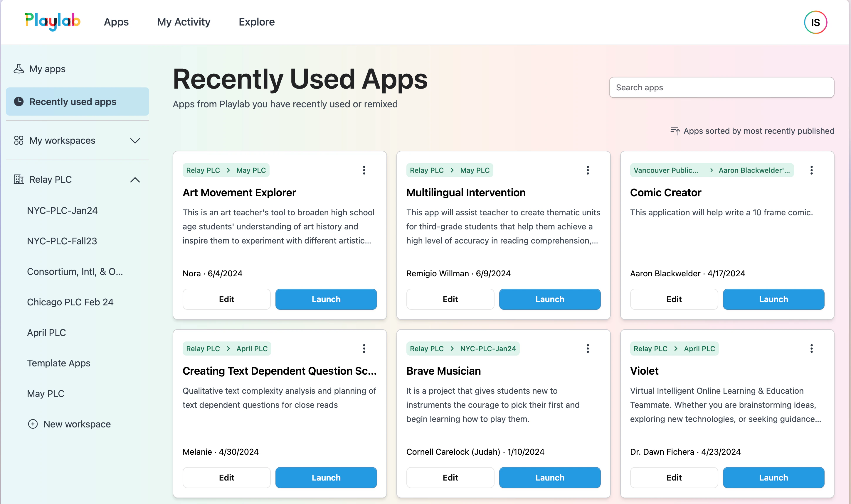Edit the Brave Musician app
Viewport: 851px width, 504px height.
[450, 478]
